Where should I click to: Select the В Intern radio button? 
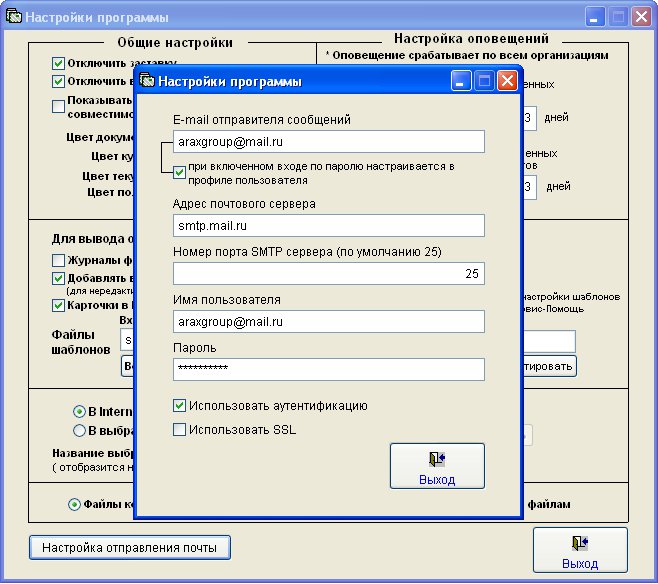point(79,412)
